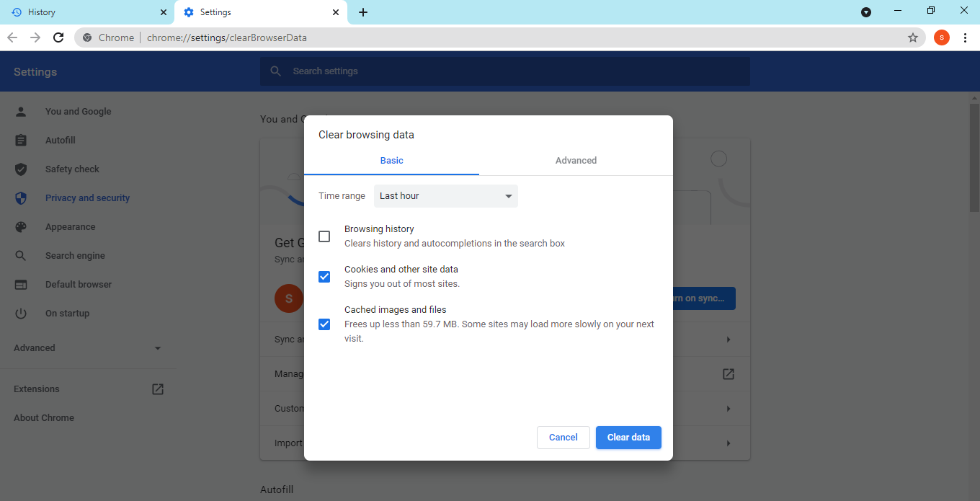Switch to the Advanced tab in the dialog

pyautogui.click(x=576, y=160)
